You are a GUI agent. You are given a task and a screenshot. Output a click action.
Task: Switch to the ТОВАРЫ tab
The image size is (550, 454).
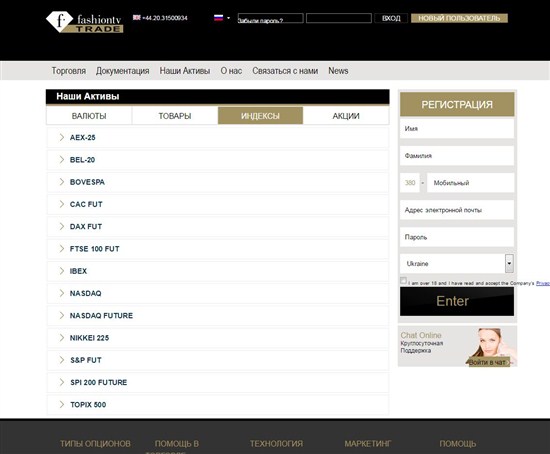pyautogui.click(x=175, y=116)
